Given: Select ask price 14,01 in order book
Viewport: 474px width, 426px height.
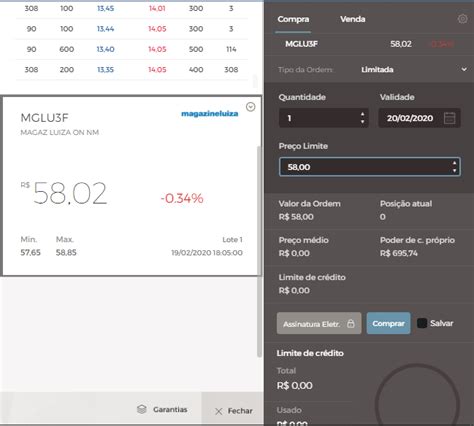Looking at the screenshot, I should tap(157, 8).
